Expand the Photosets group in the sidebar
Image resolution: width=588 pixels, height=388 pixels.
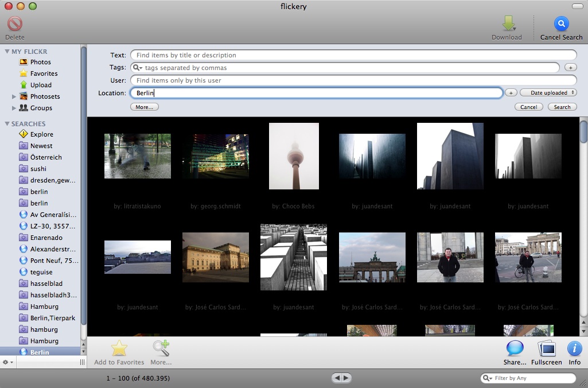point(14,96)
